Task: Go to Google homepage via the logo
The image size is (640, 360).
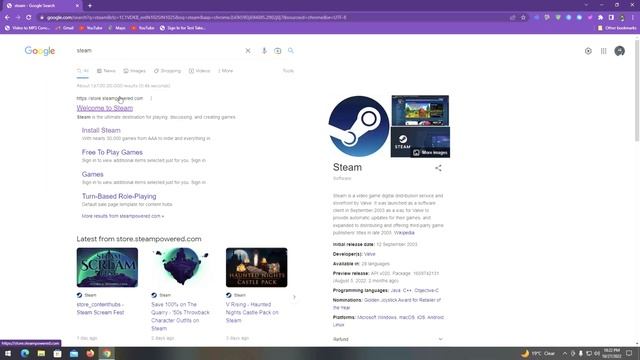Action: (40, 51)
